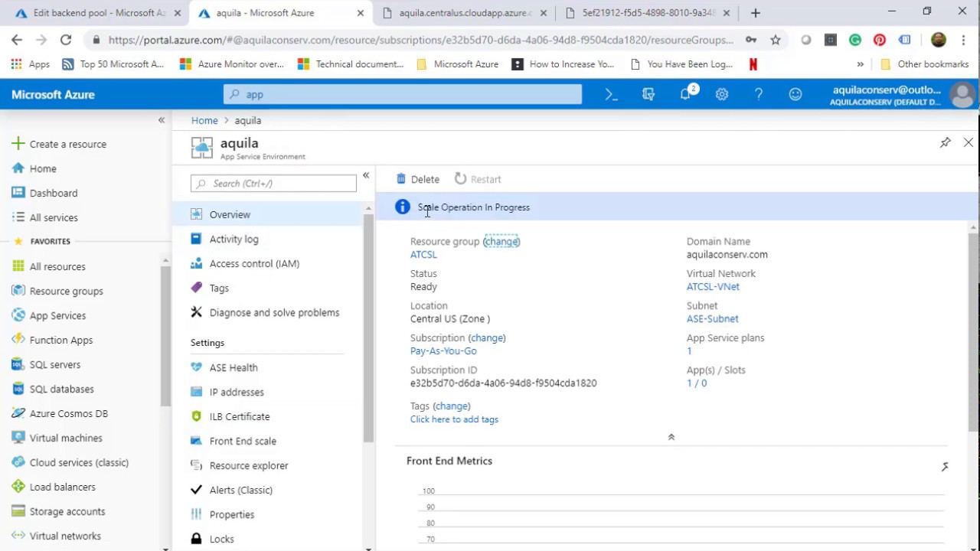Viewport: 980px width, 551px height.
Task: Switch to the Edit backend pool browser tab
Action: 93,13
